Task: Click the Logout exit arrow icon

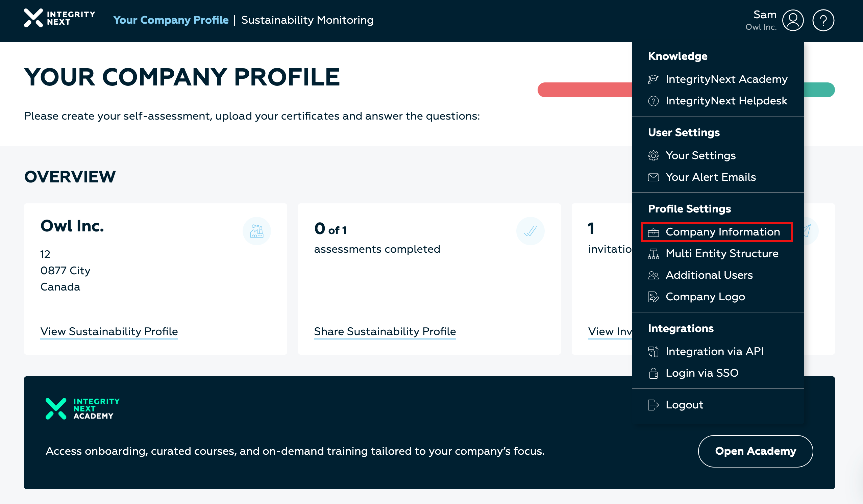Action: coord(653,405)
